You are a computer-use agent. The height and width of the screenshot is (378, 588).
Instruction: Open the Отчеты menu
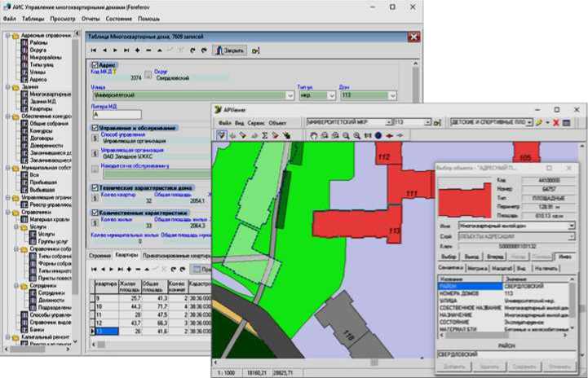point(91,17)
